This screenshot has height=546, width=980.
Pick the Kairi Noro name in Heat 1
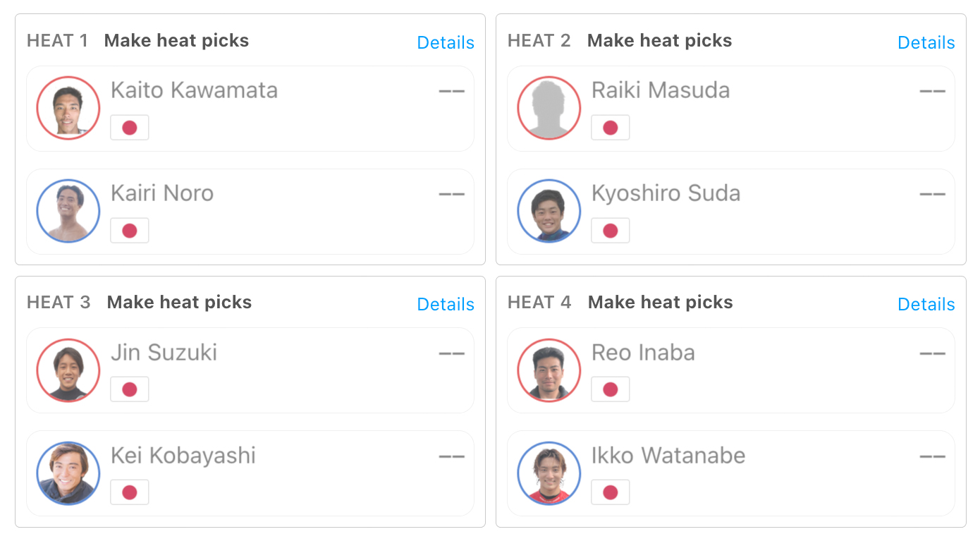[x=162, y=193]
